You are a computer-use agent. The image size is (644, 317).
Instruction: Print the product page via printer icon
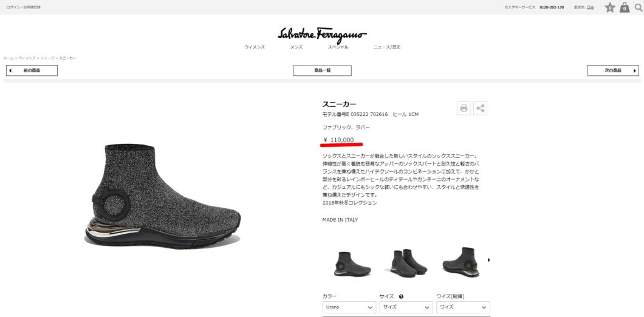[x=464, y=109]
